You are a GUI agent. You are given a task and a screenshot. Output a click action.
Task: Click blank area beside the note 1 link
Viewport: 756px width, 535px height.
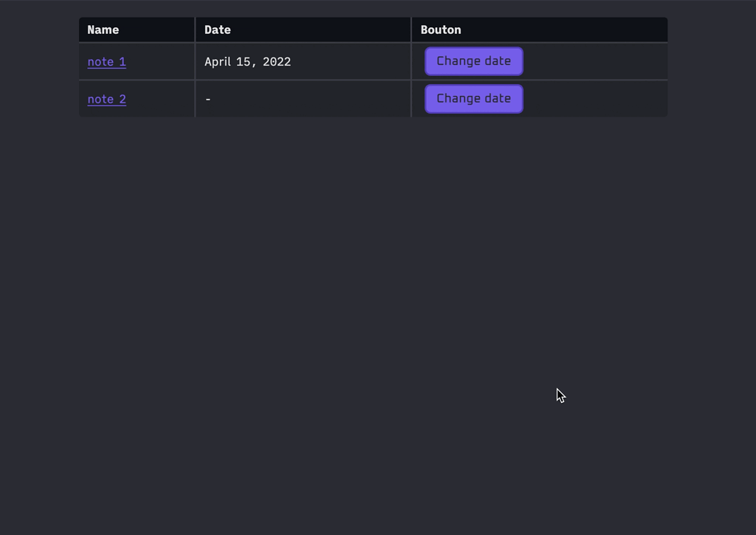(x=160, y=62)
